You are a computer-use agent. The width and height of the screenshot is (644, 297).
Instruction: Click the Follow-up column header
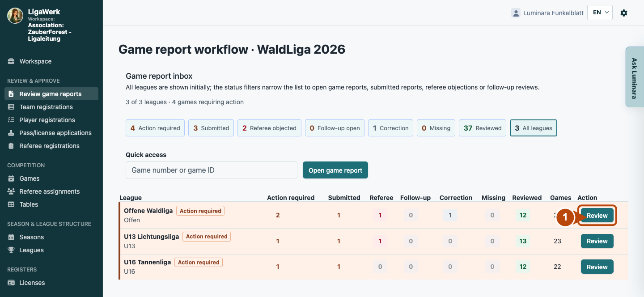pos(415,198)
